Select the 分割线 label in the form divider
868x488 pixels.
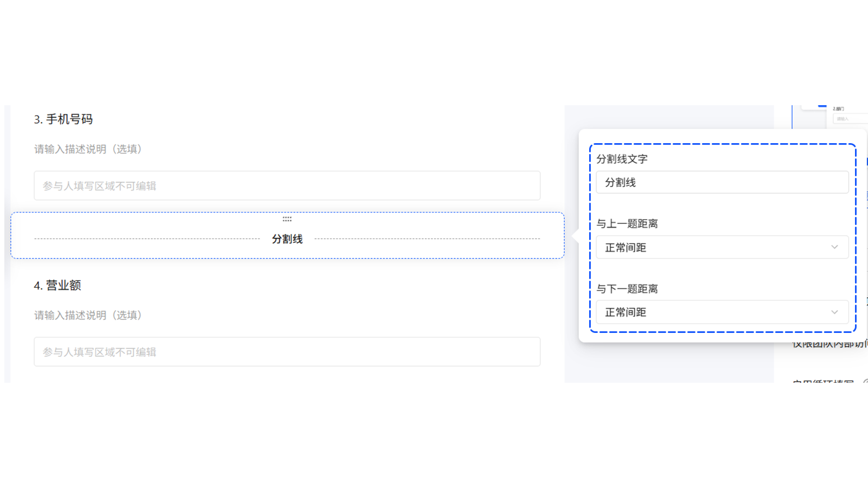pos(287,239)
